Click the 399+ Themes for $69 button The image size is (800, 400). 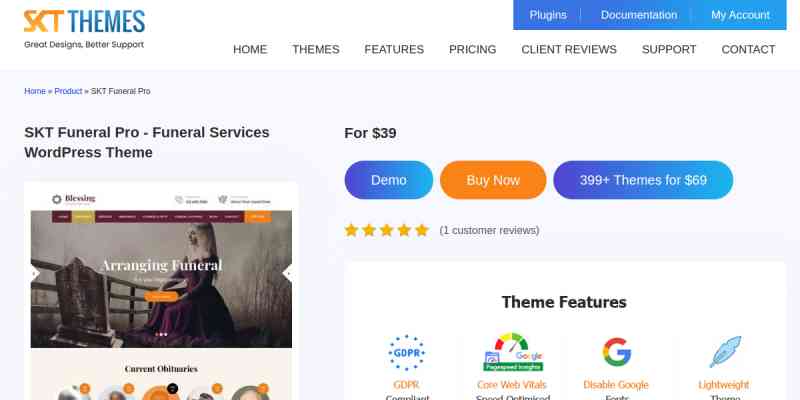(643, 180)
